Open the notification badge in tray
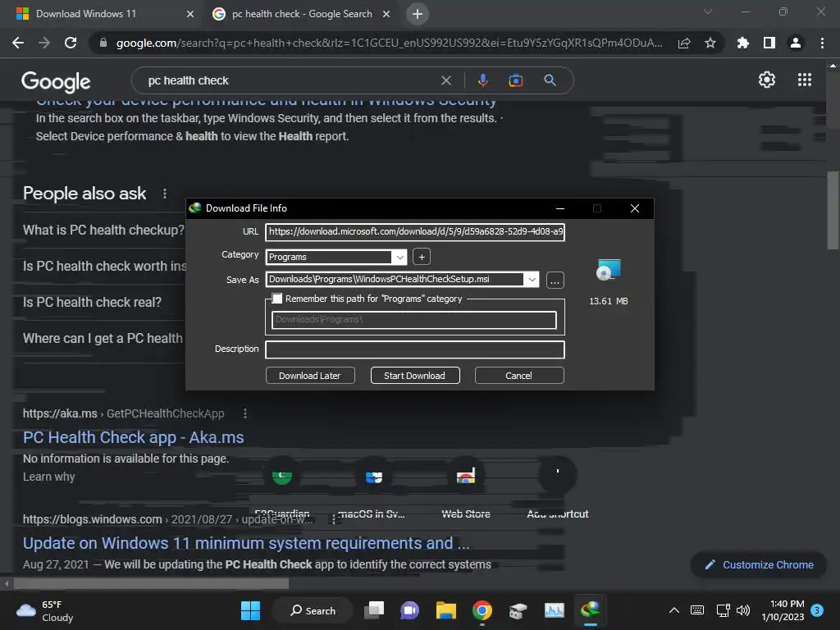This screenshot has width=840, height=630. (x=817, y=610)
